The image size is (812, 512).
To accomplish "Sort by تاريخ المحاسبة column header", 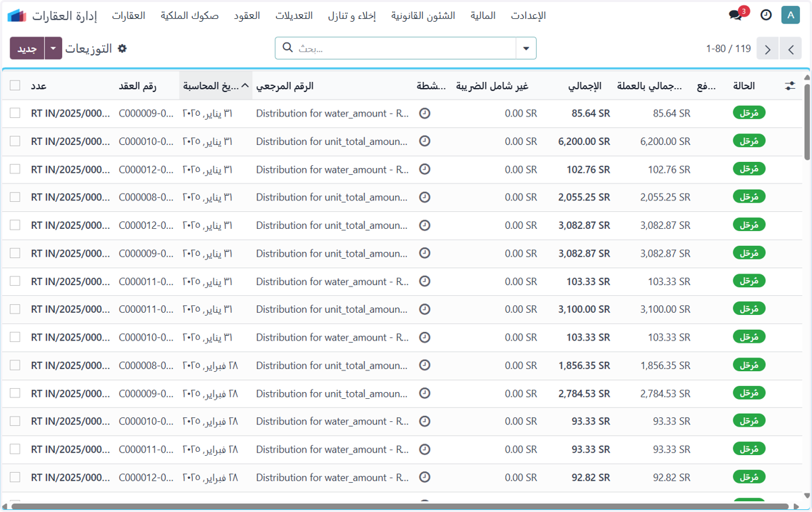I will click(216, 86).
